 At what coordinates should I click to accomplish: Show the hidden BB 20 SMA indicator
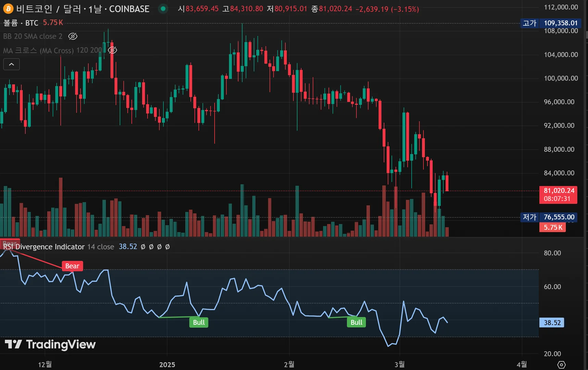coord(73,36)
